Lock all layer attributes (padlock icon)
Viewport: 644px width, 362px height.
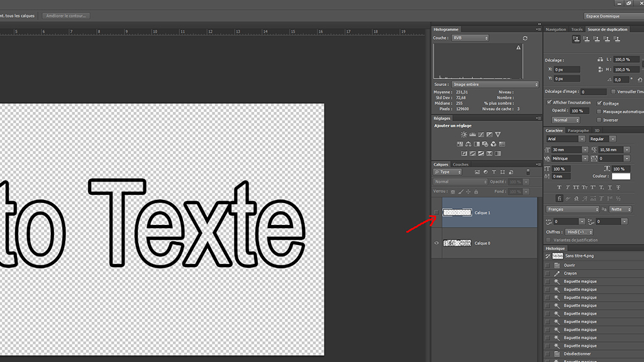point(476,192)
